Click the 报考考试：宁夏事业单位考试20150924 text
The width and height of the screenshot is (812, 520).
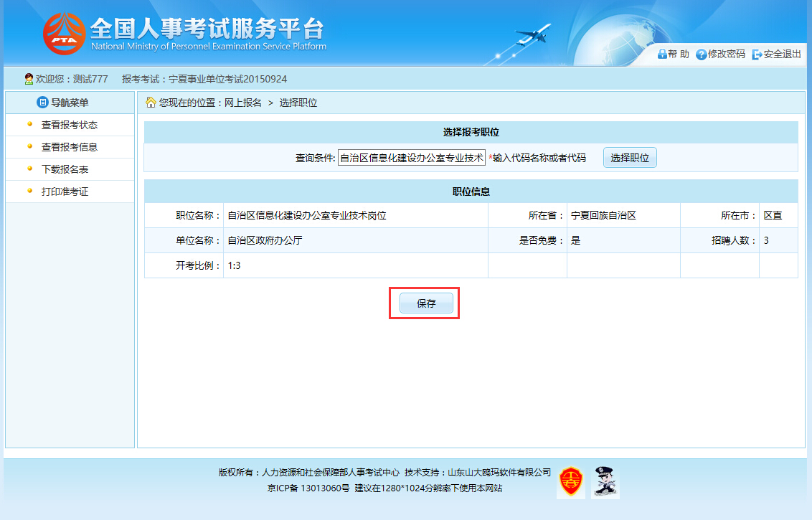point(204,79)
